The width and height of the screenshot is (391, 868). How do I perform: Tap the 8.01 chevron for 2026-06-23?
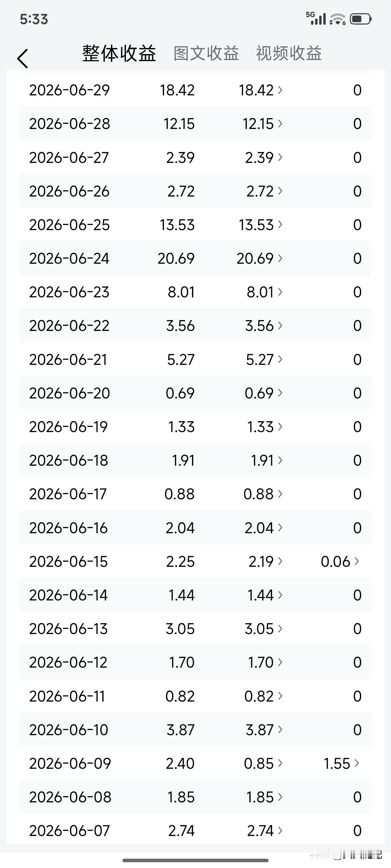(x=280, y=292)
